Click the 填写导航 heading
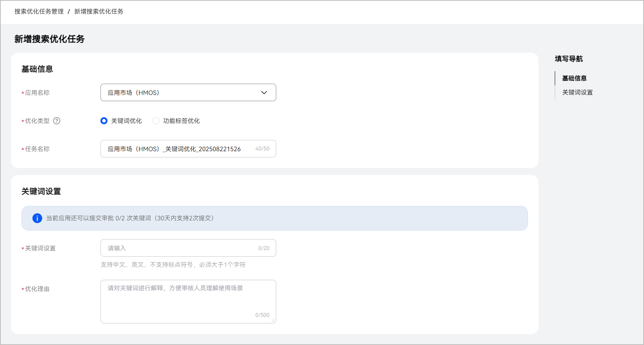644x345 pixels. point(569,59)
